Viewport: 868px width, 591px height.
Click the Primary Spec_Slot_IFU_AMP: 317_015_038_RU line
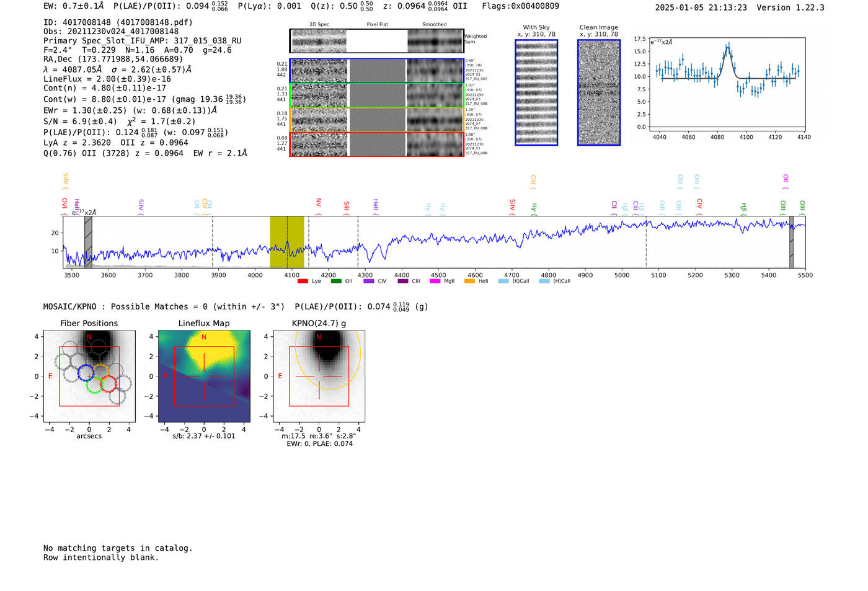(143, 41)
